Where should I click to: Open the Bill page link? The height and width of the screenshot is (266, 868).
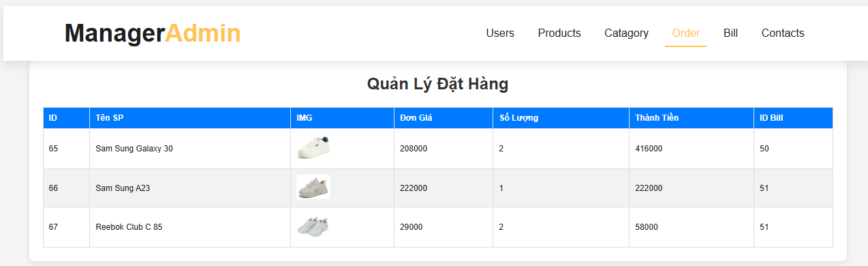[730, 33]
